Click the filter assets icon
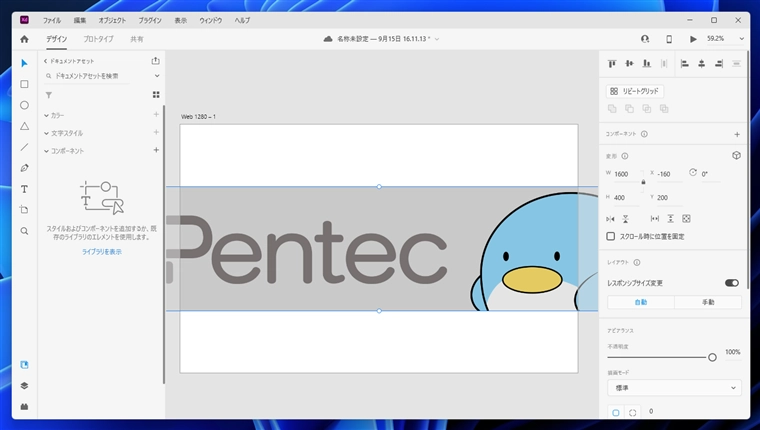Viewport: 760px width, 430px height. tap(48, 95)
